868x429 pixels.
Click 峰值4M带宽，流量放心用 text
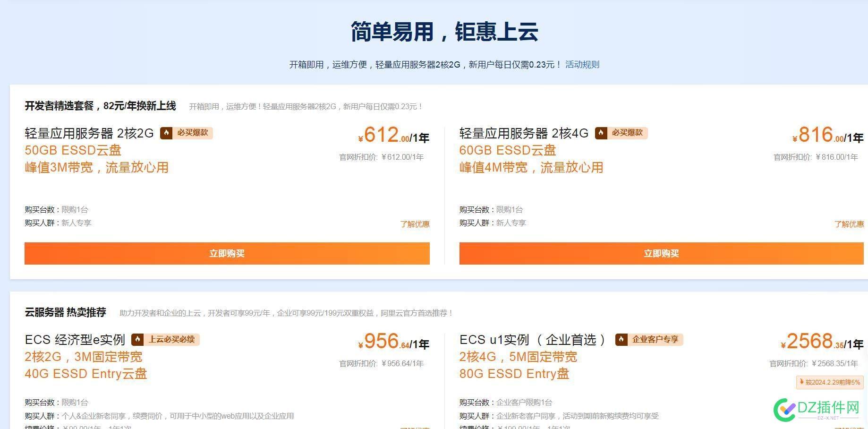click(x=531, y=167)
